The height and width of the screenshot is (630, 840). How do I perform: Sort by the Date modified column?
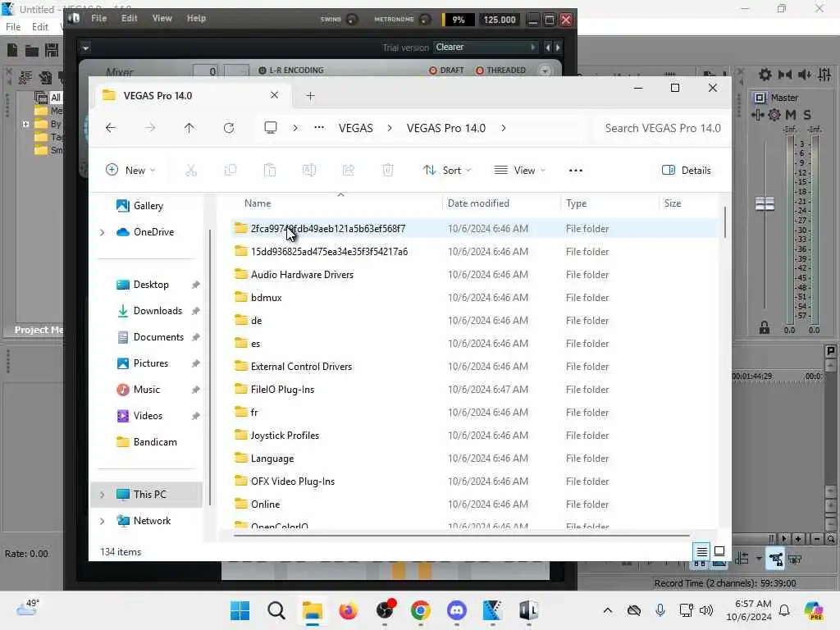pyautogui.click(x=478, y=203)
